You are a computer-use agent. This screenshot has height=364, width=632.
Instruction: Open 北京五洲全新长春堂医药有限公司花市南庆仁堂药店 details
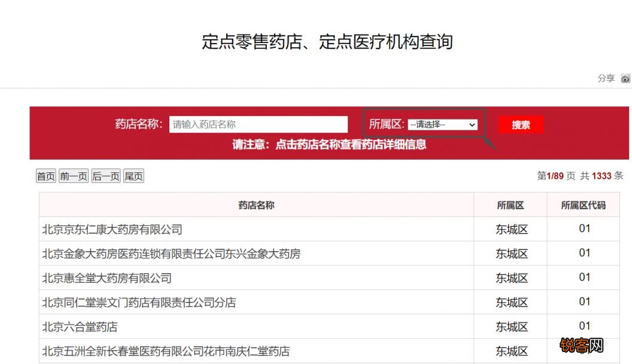coord(166,351)
